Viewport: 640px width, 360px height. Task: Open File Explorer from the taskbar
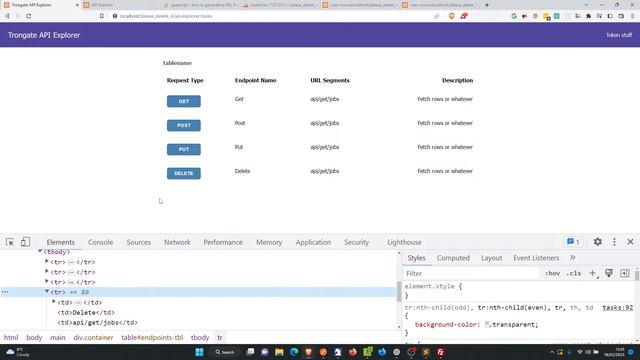point(279,352)
